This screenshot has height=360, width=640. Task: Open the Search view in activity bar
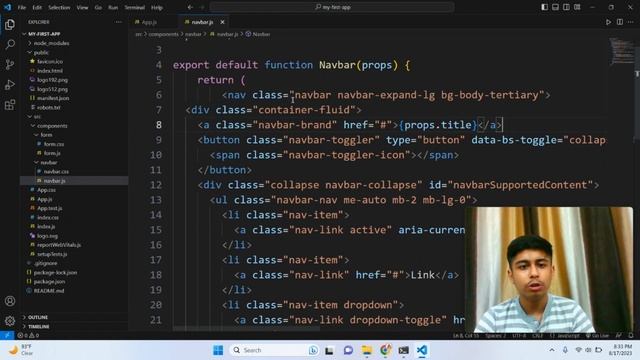click(10, 44)
